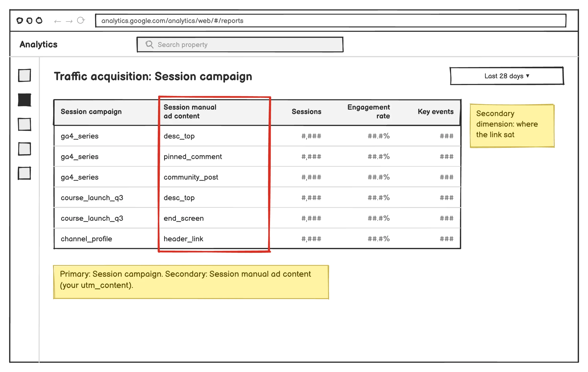Image resolution: width=588 pixels, height=372 pixels.
Task: Click the Analytics logo text
Action: click(x=38, y=44)
